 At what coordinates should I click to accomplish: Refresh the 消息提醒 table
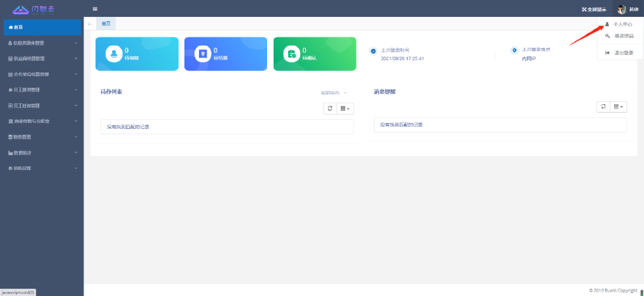pos(603,106)
